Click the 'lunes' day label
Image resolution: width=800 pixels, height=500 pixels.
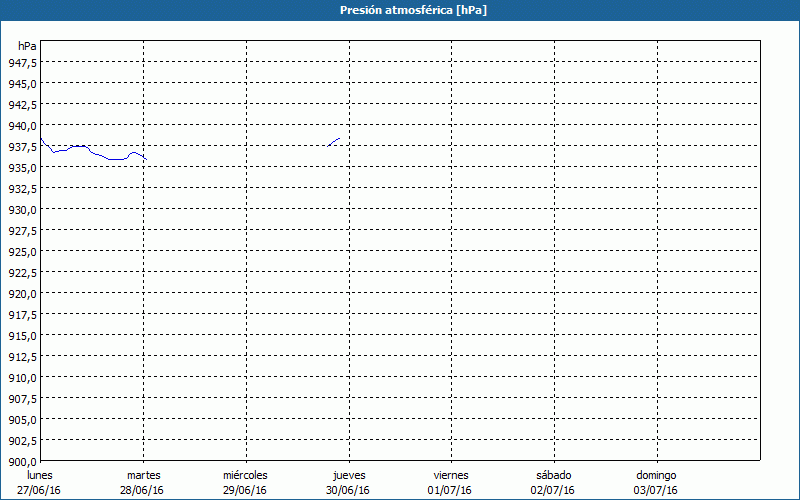pos(40,475)
